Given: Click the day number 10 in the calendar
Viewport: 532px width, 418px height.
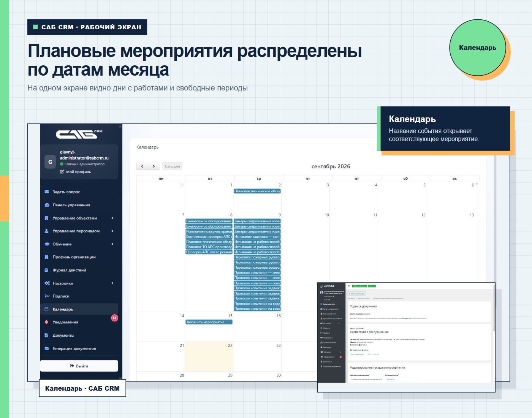Looking at the screenshot, I should (x=327, y=215).
